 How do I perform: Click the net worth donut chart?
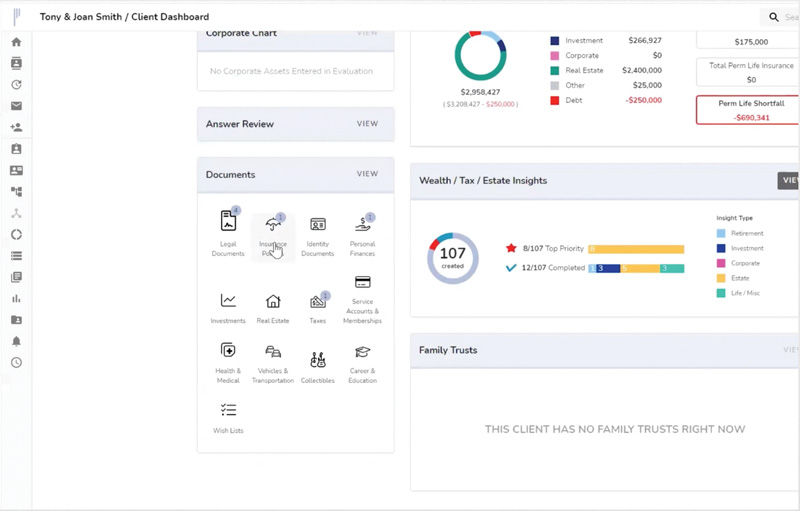(x=480, y=55)
